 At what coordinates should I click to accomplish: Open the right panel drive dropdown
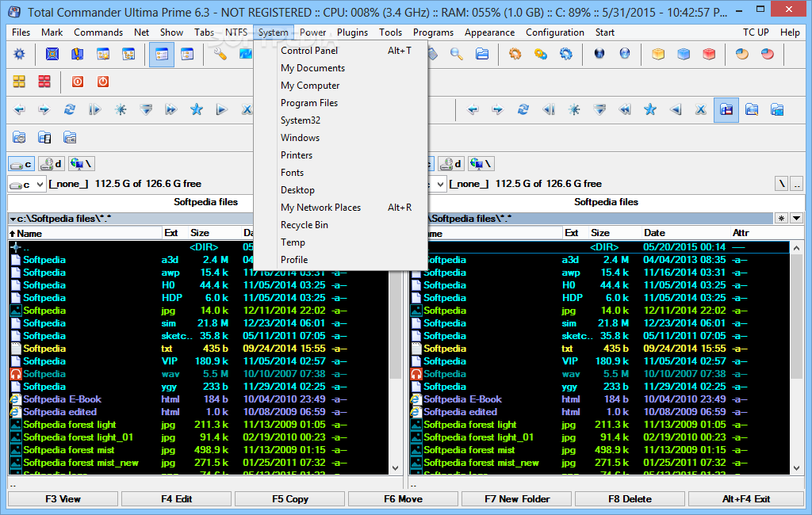(439, 185)
